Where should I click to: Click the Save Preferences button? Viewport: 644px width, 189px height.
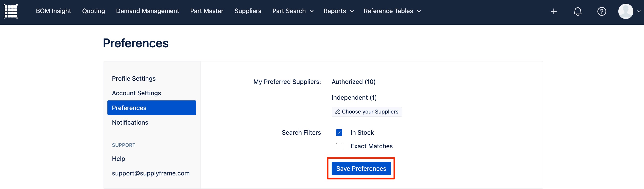tap(361, 169)
